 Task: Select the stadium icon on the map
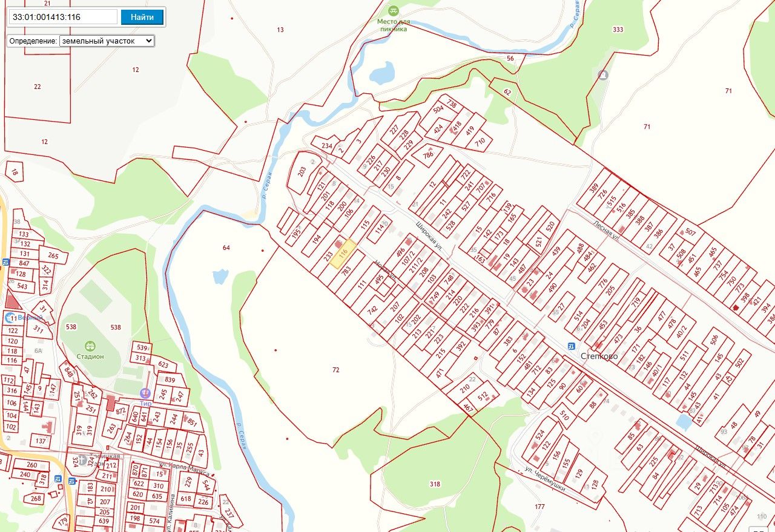(x=90, y=346)
